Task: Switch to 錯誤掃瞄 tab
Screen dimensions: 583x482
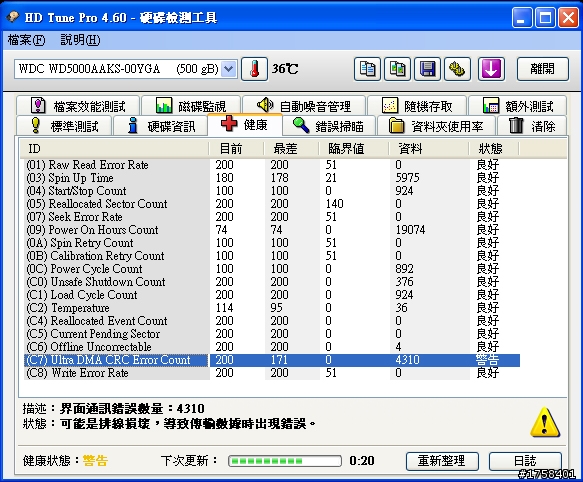Action: point(329,126)
